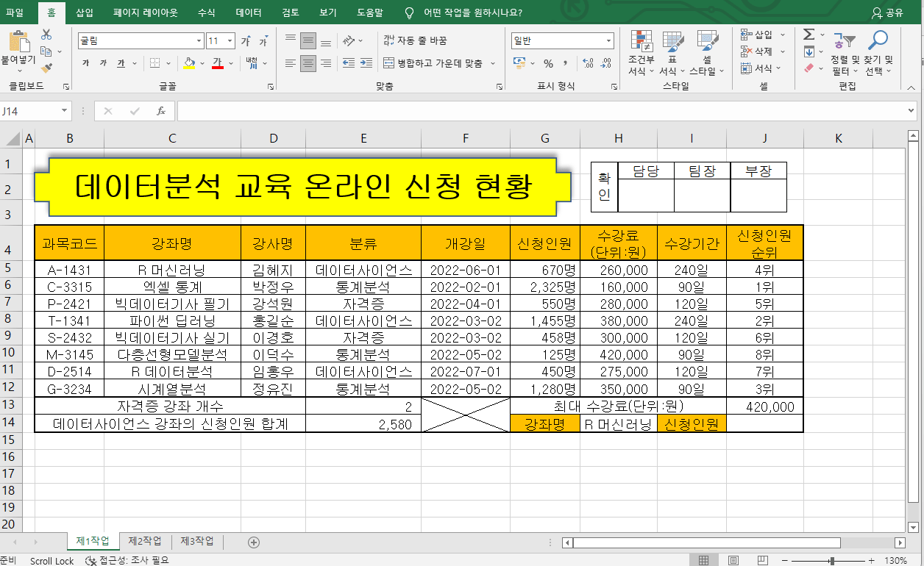Apply cell borders icon
This screenshot has width=924, height=566.
tap(154, 63)
